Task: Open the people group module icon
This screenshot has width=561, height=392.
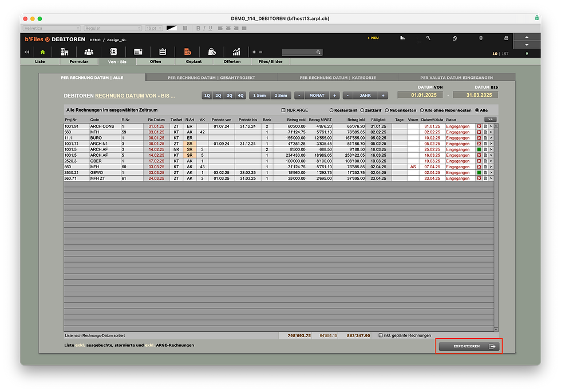Action: pos(89,52)
